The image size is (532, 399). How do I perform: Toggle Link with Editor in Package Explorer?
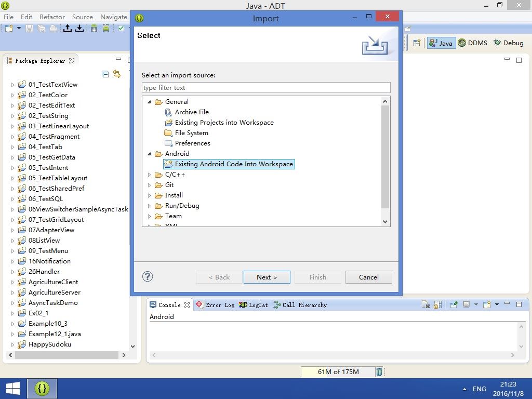pyautogui.click(x=117, y=74)
